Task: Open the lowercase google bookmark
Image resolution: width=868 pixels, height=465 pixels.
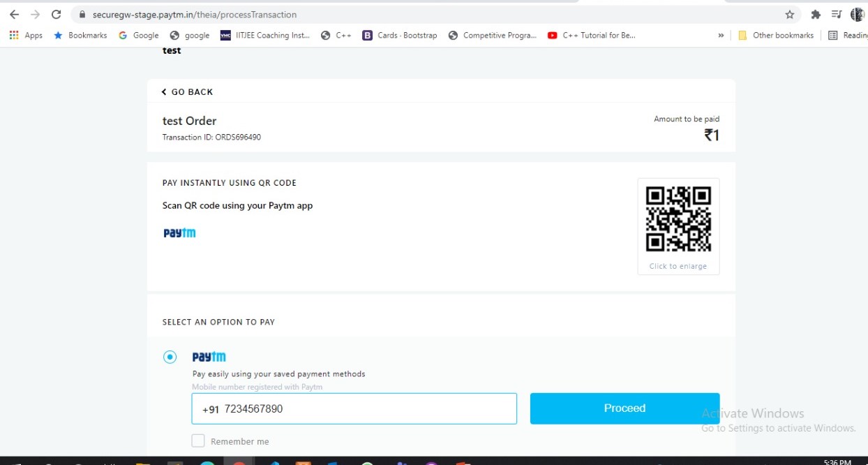Action: [190, 35]
